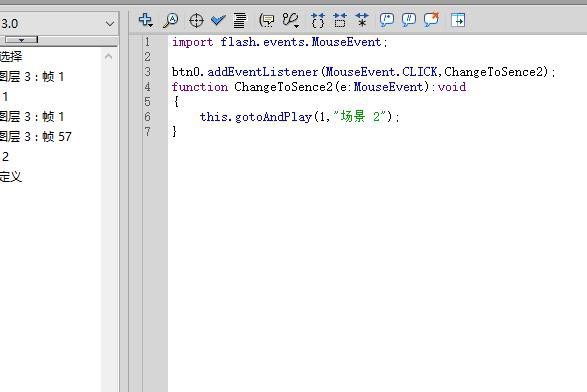Select the 选择 node in the script navigator

pyautogui.click(x=11, y=57)
